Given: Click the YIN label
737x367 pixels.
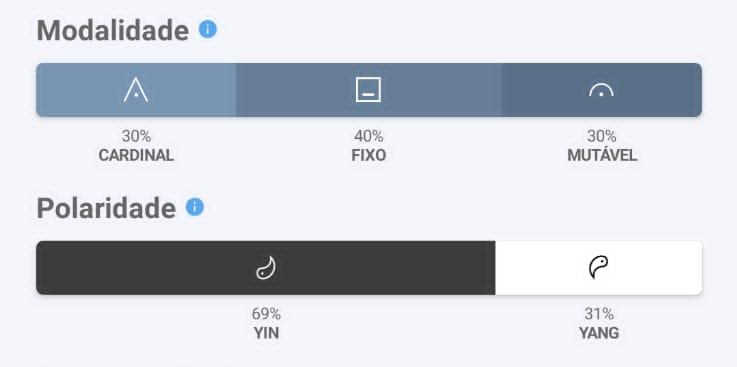Looking at the screenshot, I should pos(266,333).
